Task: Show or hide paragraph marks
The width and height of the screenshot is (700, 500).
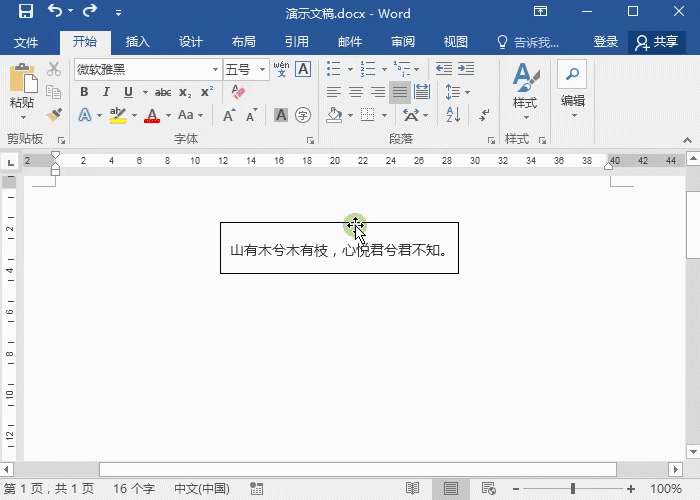Action: coord(484,115)
